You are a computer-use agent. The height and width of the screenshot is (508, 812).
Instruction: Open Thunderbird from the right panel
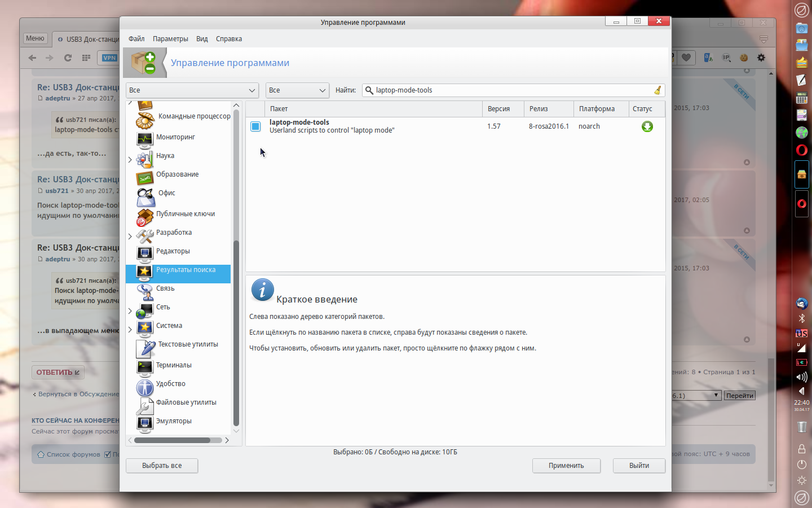(802, 303)
